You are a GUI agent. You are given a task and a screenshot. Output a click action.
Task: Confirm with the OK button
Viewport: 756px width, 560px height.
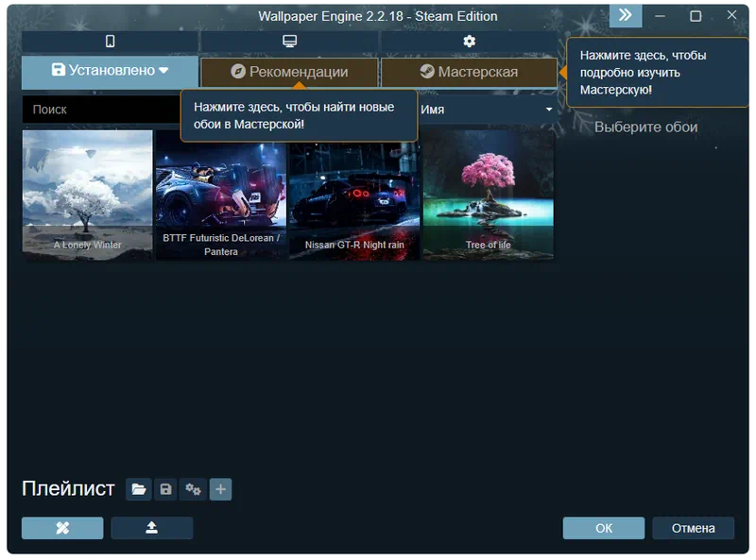pyautogui.click(x=604, y=528)
